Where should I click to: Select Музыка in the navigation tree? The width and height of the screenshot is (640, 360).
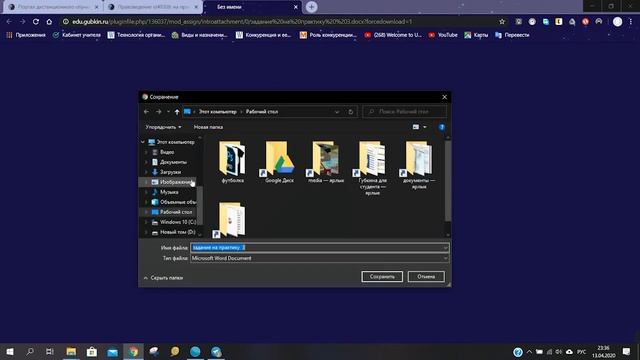(169, 192)
